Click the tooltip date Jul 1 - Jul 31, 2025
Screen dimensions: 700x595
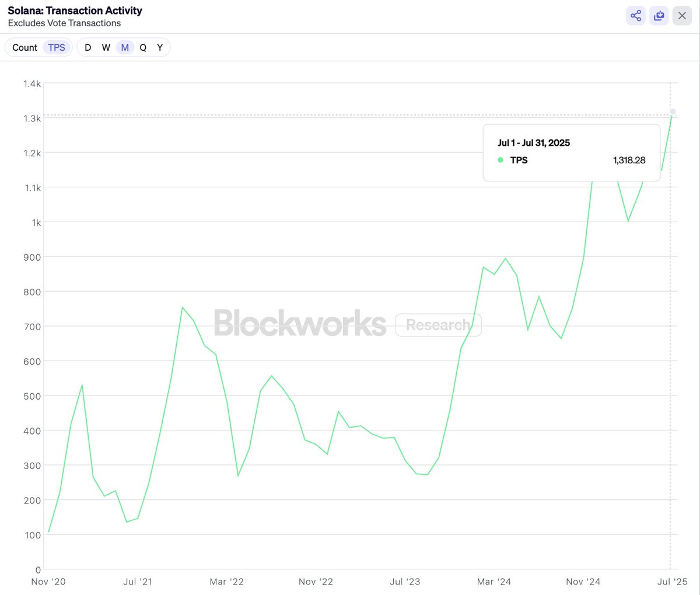pyautogui.click(x=534, y=143)
